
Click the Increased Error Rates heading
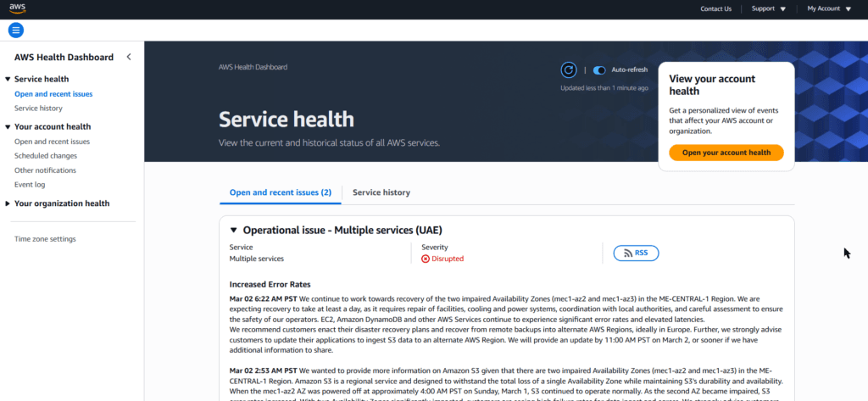point(270,285)
